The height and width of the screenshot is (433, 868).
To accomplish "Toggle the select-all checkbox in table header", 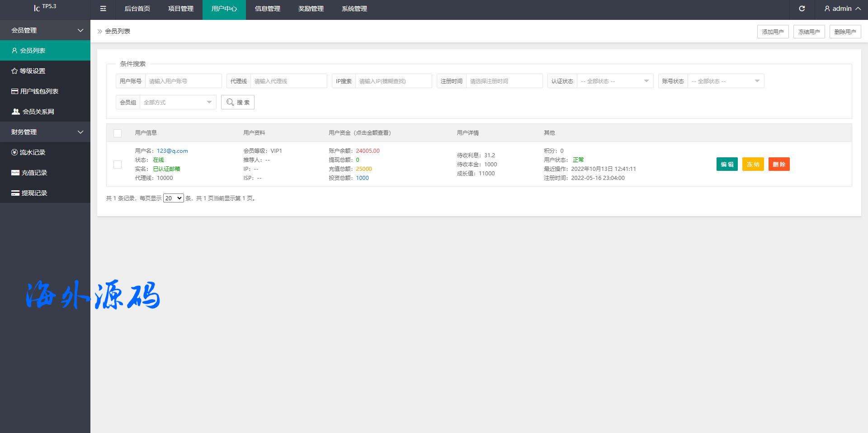I will tap(118, 133).
